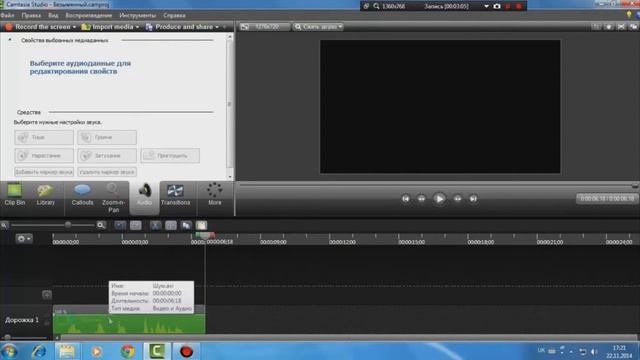
Task: Click the Тише (volume down) button
Action: click(x=44, y=138)
